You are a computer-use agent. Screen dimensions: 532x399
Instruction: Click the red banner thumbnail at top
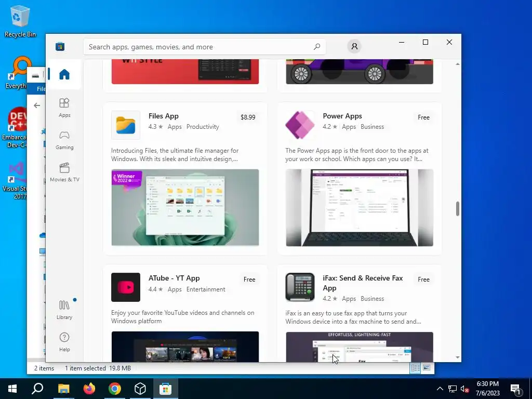point(185,71)
